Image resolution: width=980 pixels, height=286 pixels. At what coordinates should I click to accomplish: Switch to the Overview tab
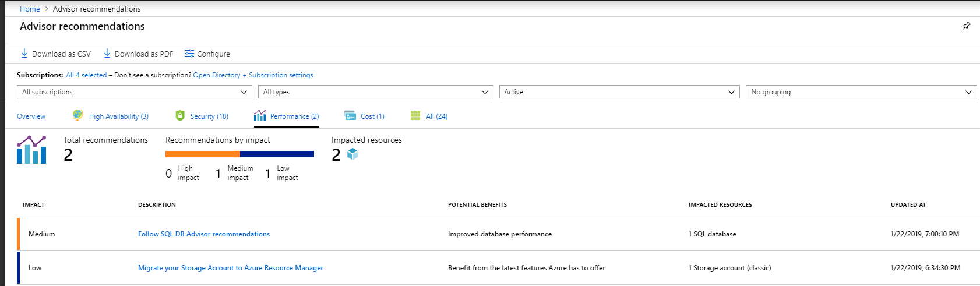click(x=31, y=116)
